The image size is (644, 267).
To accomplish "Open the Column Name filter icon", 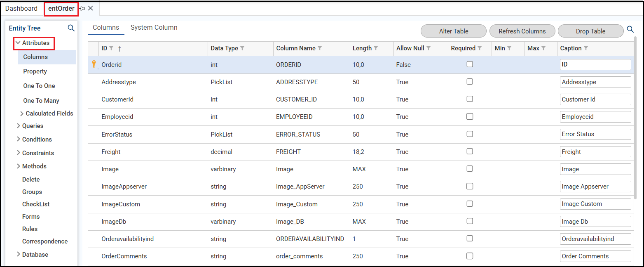I will click(320, 48).
